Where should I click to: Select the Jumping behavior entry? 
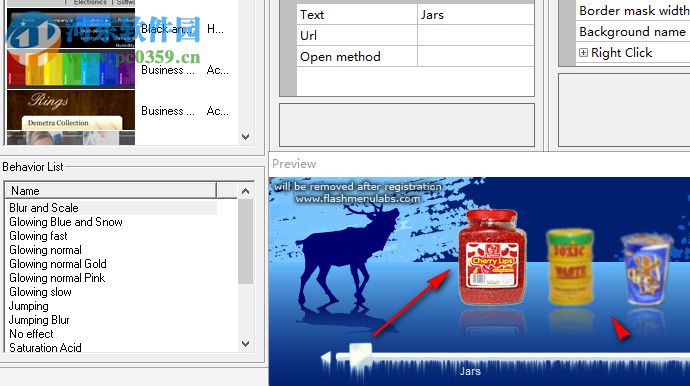(29, 306)
